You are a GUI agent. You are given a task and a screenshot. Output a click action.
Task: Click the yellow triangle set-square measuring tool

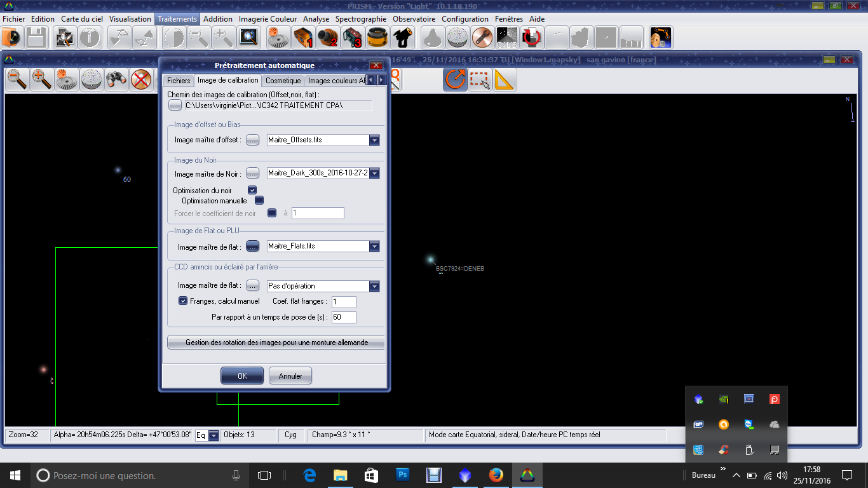click(x=505, y=80)
